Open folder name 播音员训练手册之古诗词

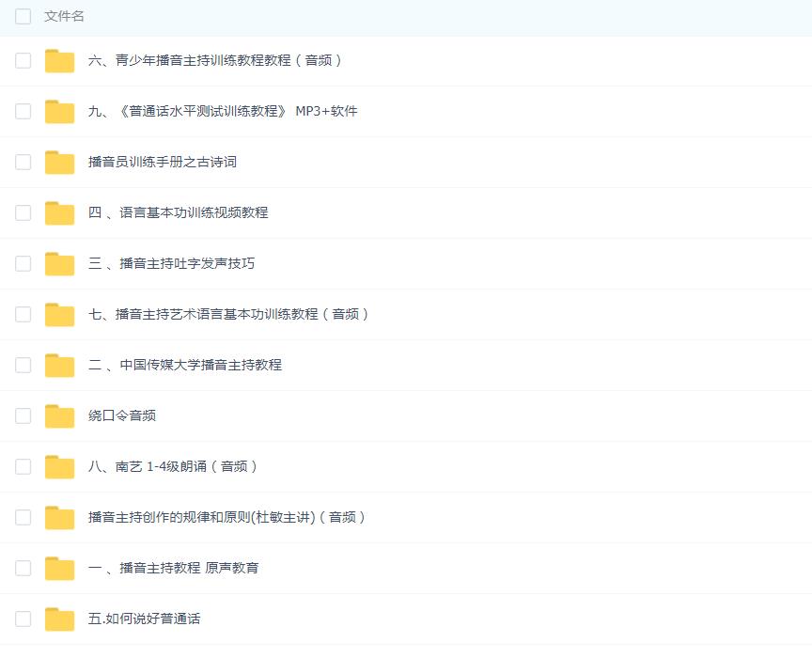pos(163,163)
